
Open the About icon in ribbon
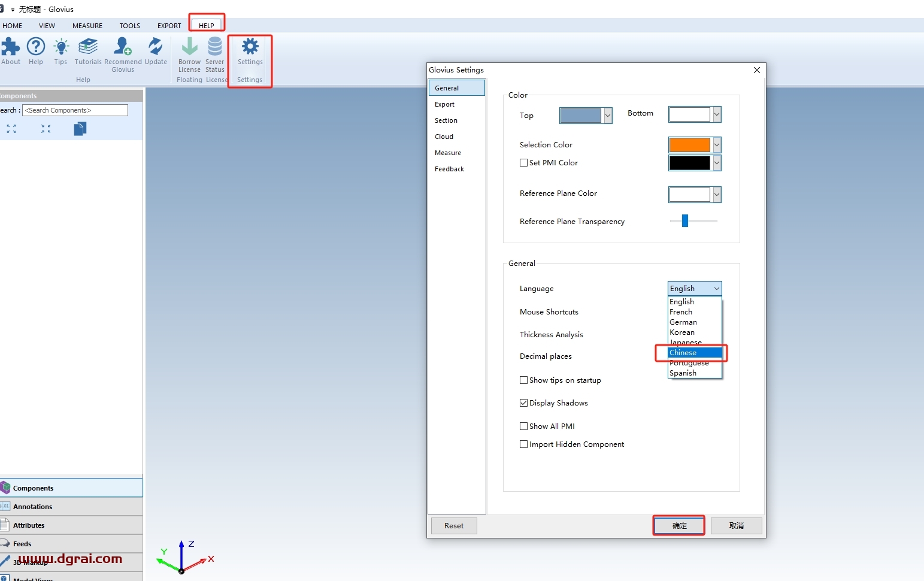pos(10,51)
